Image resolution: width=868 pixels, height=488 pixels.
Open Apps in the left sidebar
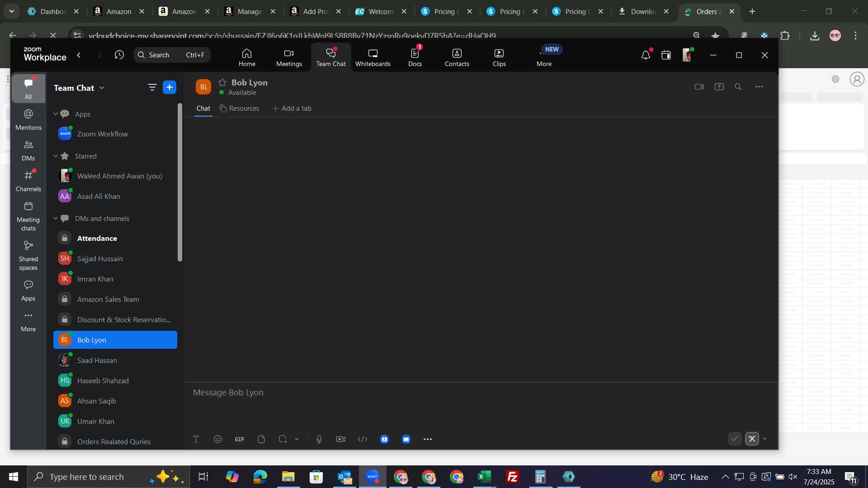tap(28, 291)
